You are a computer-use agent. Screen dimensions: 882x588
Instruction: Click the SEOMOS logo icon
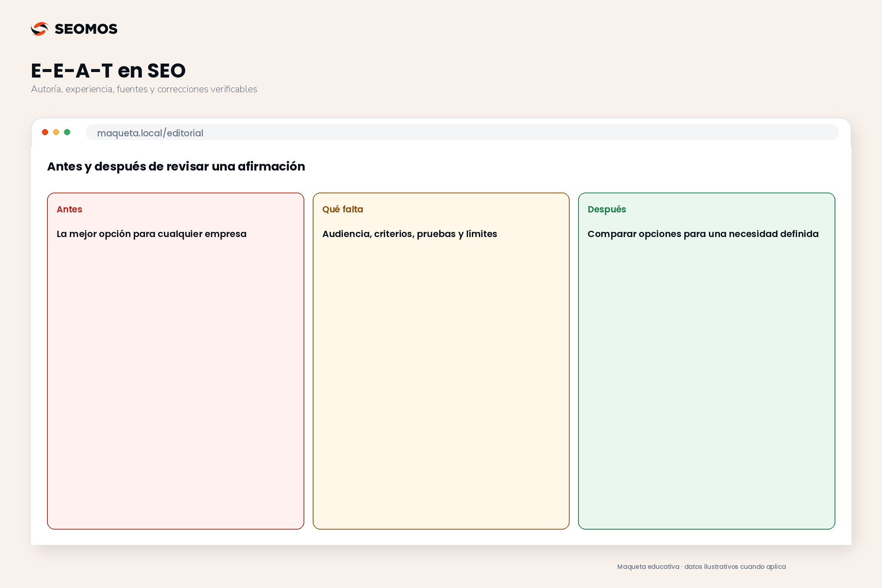click(x=40, y=29)
